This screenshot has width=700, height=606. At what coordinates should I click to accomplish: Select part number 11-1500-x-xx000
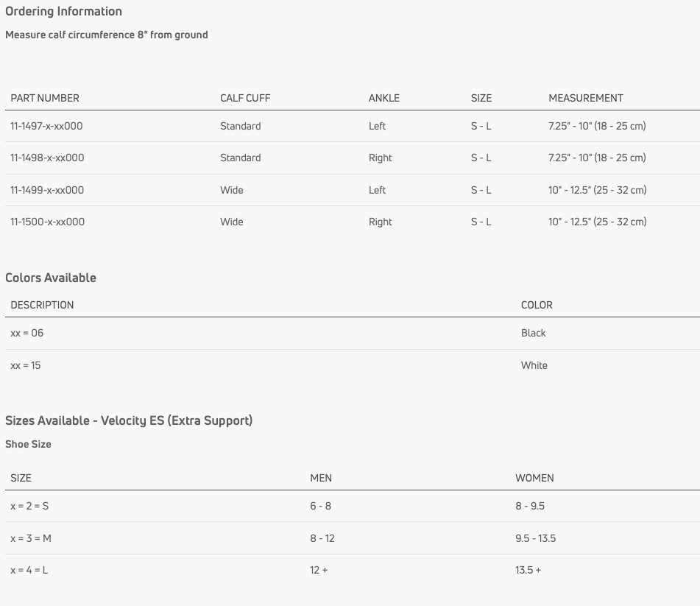(x=47, y=222)
